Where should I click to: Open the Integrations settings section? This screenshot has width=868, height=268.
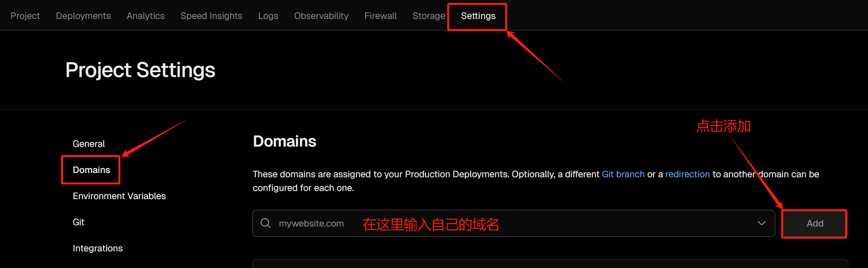[98, 248]
